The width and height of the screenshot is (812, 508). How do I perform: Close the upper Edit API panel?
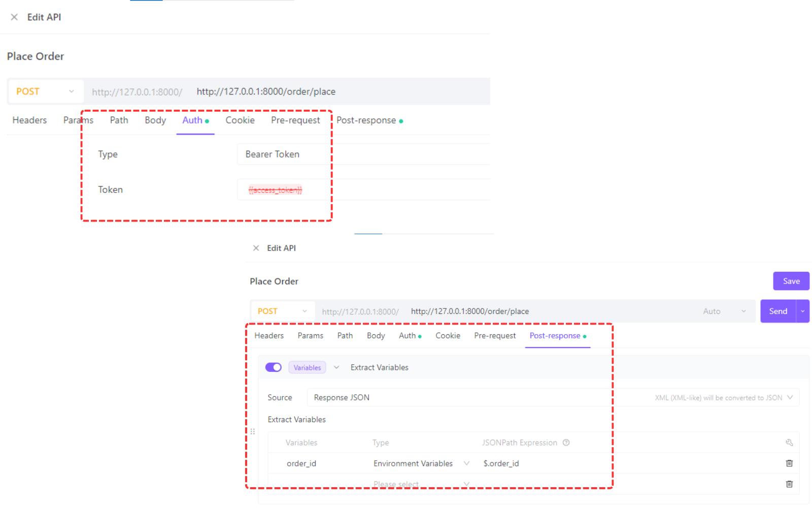click(x=14, y=17)
